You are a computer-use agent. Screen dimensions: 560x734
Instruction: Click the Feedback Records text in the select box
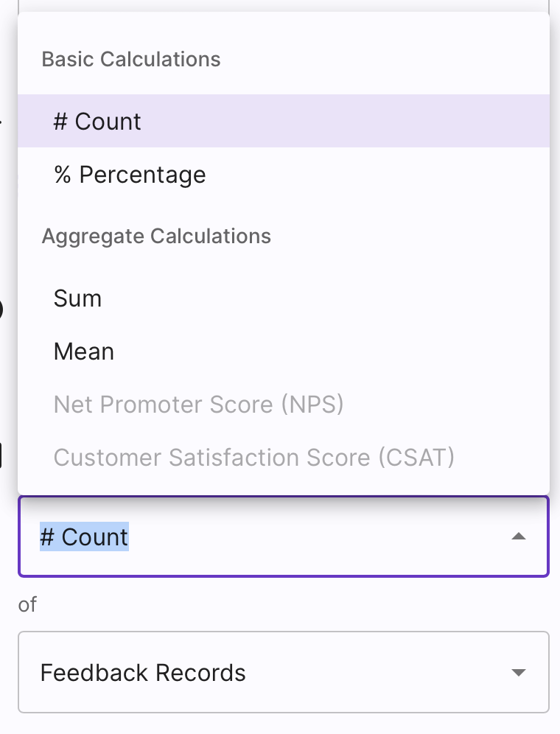pyautogui.click(x=143, y=673)
